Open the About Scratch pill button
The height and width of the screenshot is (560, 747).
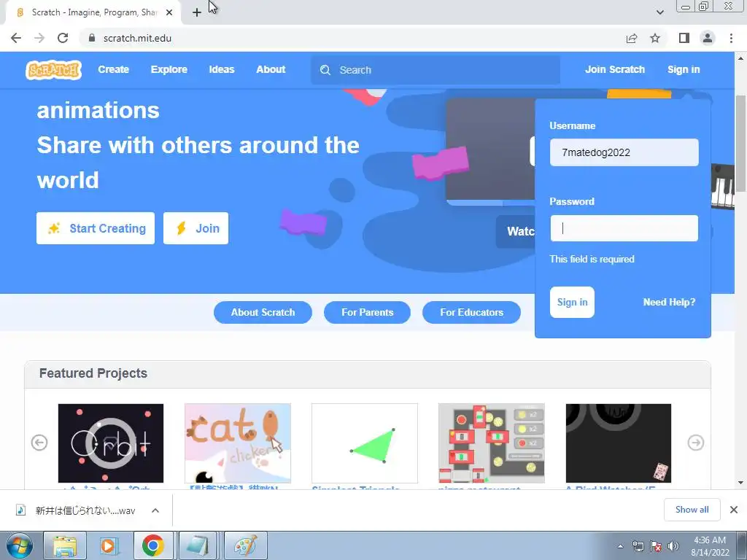(263, 312)
